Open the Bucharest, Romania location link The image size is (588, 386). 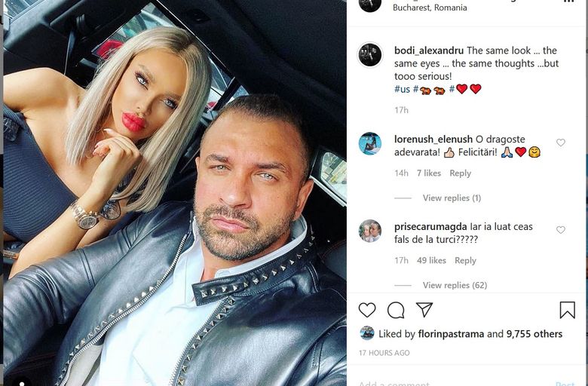[x=430, y=8]
